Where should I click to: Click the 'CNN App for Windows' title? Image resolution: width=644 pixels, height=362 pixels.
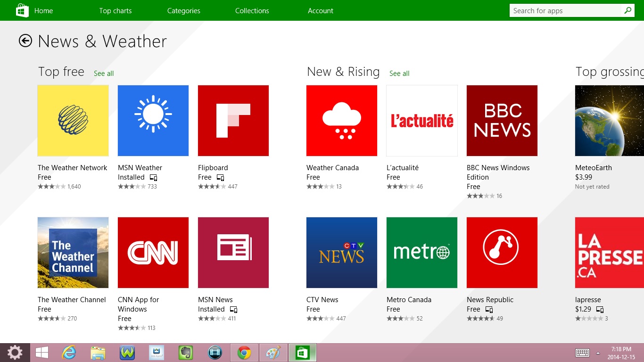pyautogui.click(x=139, y=304)
